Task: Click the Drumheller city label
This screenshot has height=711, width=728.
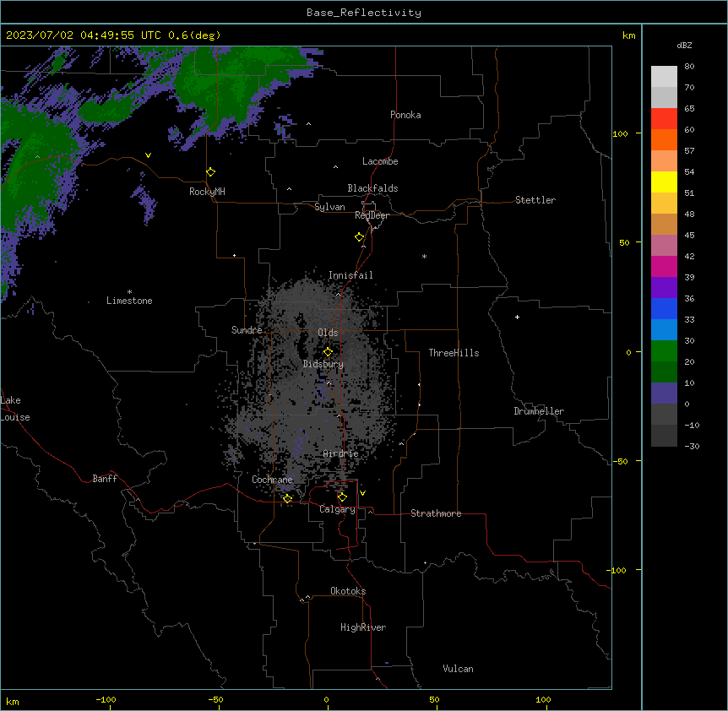Action: (x=539, y=411)
